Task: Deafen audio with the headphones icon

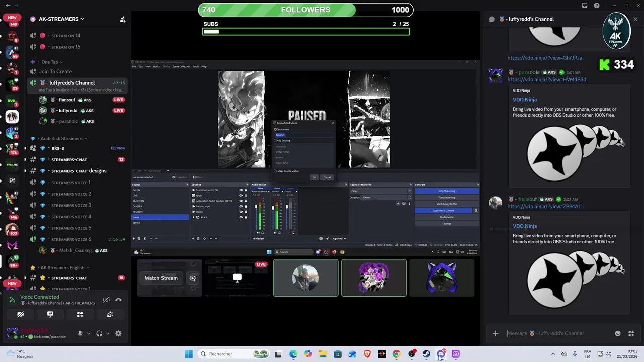Action: 99,333
